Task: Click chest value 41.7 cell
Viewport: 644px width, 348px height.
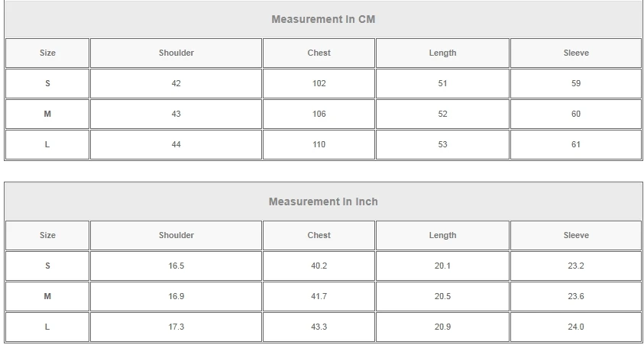Action: [319, 296]
